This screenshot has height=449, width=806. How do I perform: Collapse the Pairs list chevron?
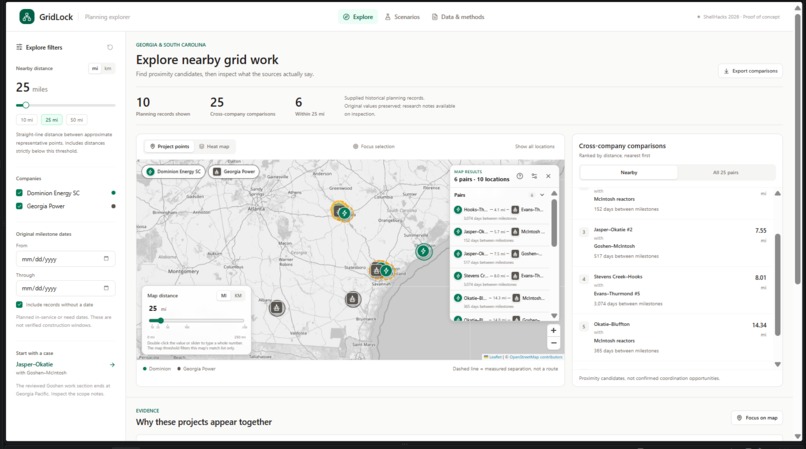pos(542,195)
